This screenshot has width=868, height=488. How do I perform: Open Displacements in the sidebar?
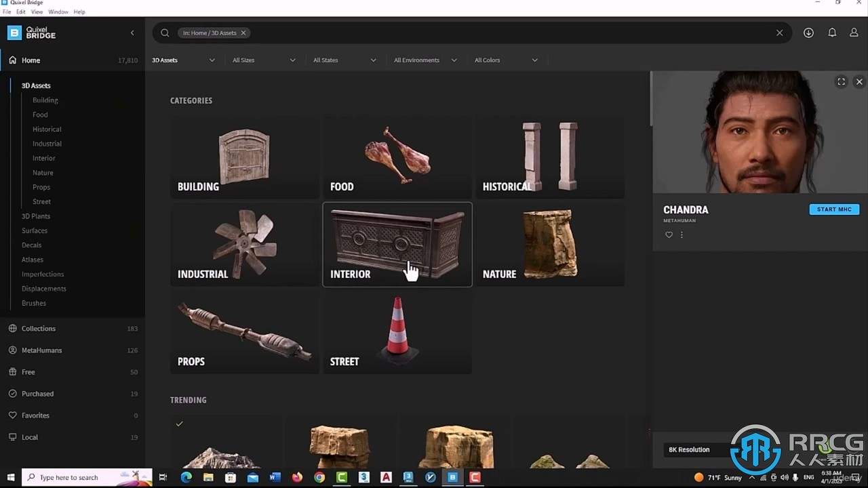pos(44,289)
